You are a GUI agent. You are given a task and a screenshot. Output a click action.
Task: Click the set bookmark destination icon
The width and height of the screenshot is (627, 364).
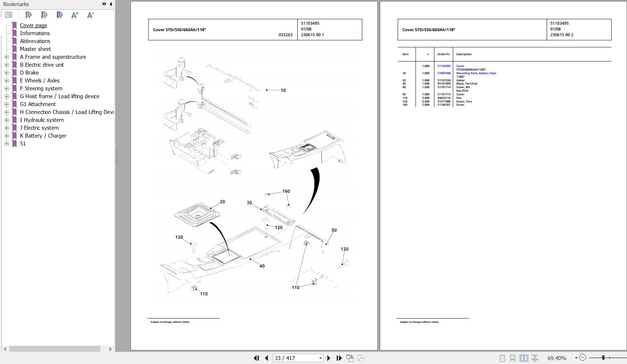pos(60,15)
